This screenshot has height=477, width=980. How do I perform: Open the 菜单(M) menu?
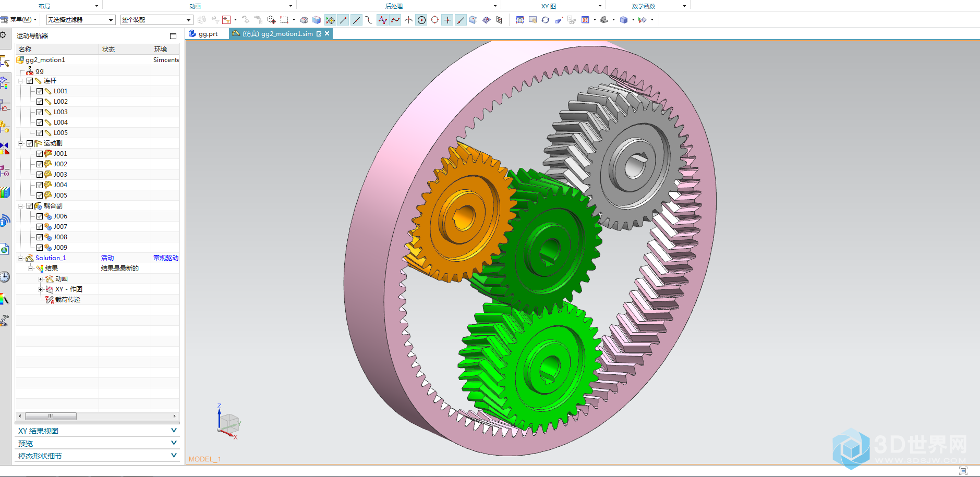(20, 20)
